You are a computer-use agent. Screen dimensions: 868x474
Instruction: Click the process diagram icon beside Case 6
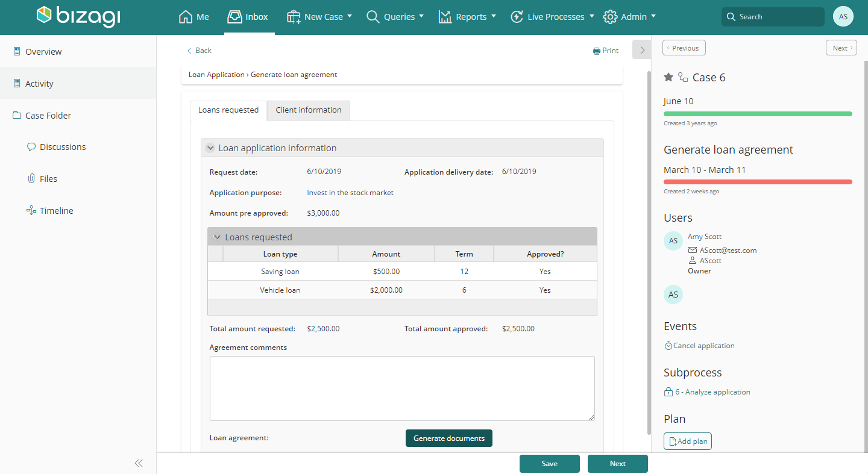(x=683, y=77)
